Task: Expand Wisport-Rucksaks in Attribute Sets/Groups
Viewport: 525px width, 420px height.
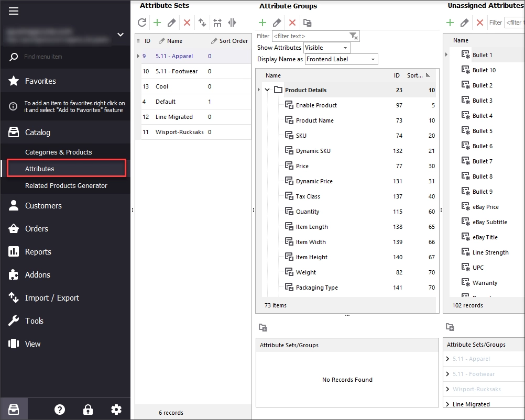Action: click(x=447, y=389)
